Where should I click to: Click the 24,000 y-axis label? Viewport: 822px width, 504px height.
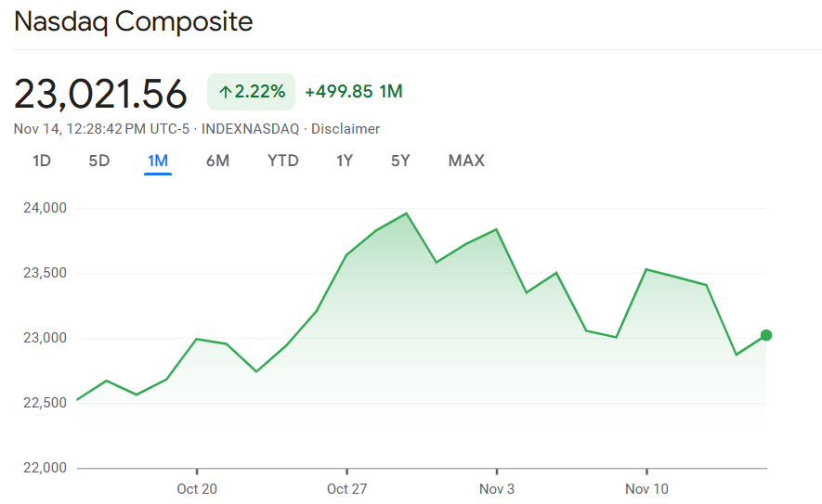pyautogui.click(x=45, y=208)
